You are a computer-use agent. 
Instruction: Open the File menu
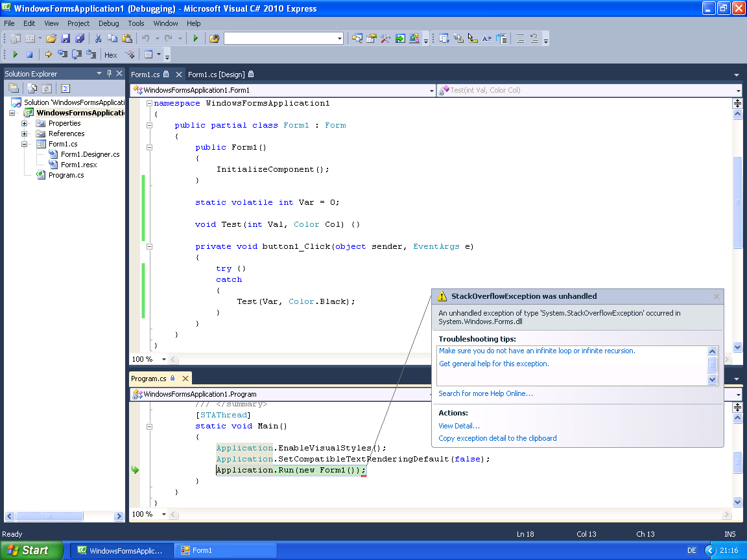click(9, 23)
